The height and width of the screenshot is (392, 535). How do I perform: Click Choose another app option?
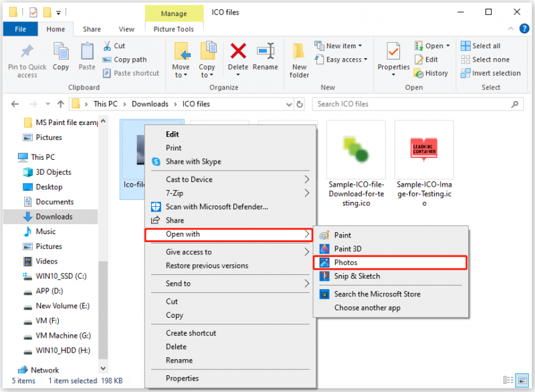[x=367, y=308]
